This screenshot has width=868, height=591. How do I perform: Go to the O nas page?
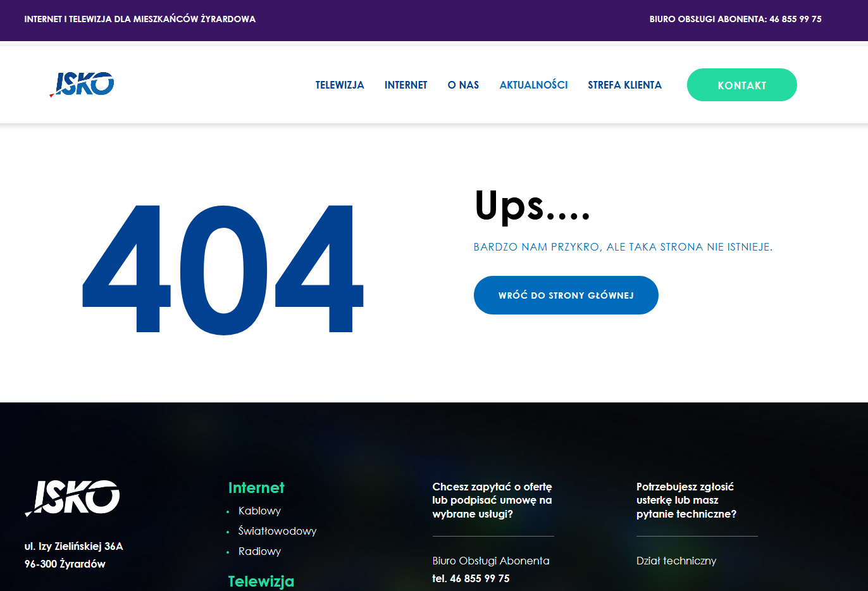463,85
